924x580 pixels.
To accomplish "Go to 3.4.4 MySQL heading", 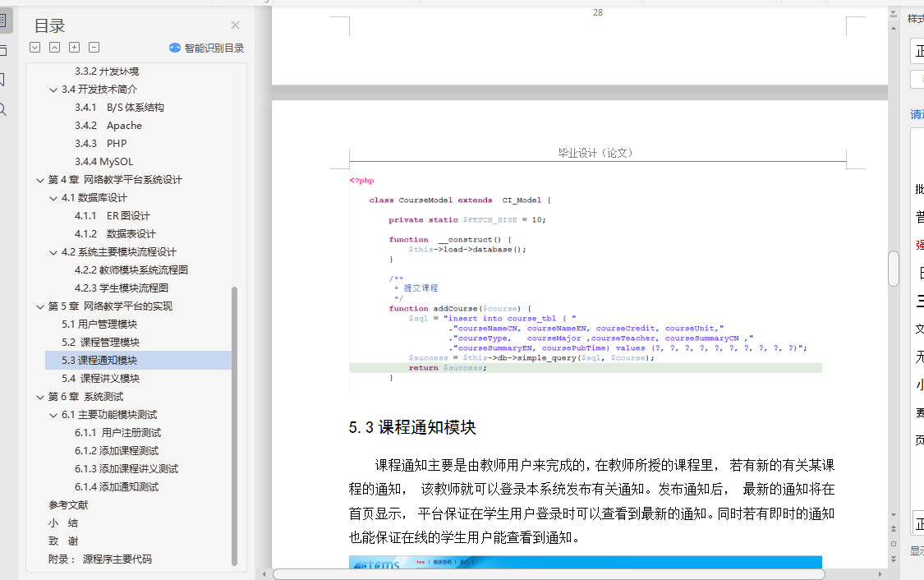I will [103, 162].
